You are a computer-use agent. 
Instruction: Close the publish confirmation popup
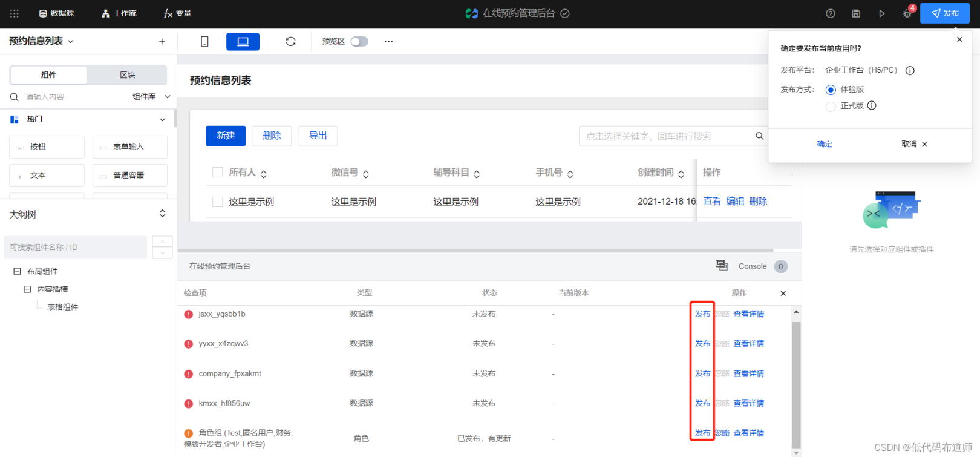point(959,39)
